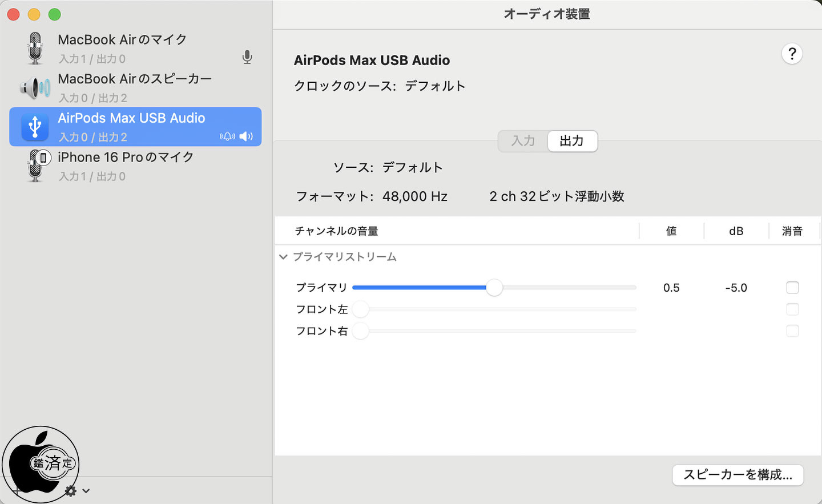
Task: Open help with question mark button
Action: click(x=792, y=54)
